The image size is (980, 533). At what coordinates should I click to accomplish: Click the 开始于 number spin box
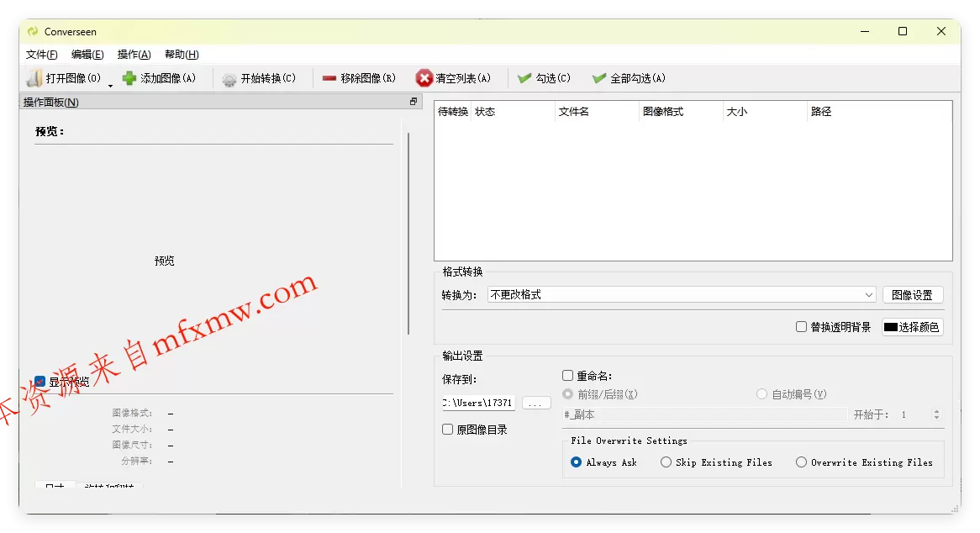click(x=919, y=415)
